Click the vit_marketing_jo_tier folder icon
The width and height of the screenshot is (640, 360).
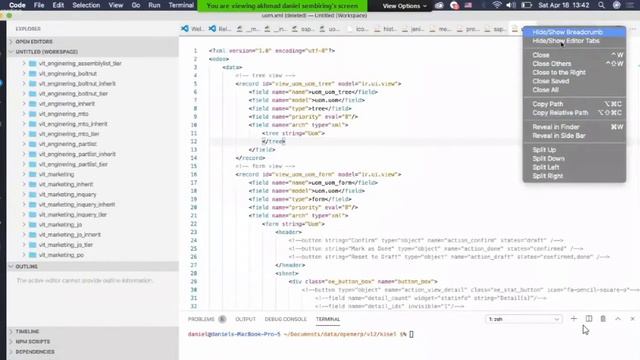tap(33, 245)
